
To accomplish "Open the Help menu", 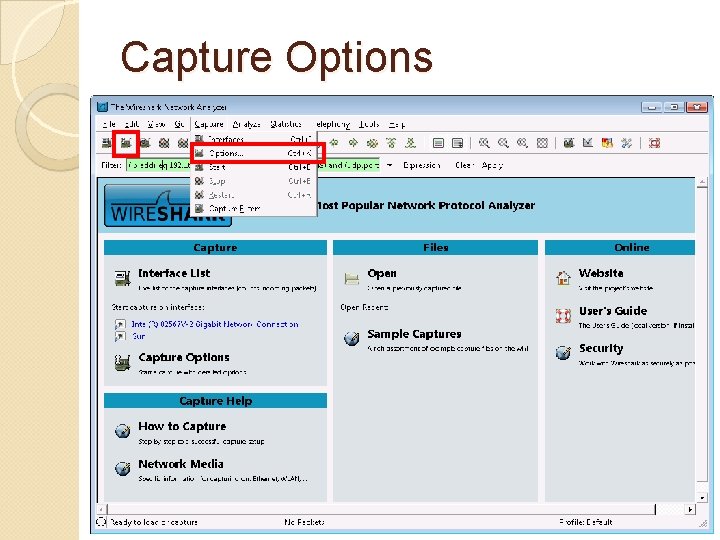I will pos(397,124).
